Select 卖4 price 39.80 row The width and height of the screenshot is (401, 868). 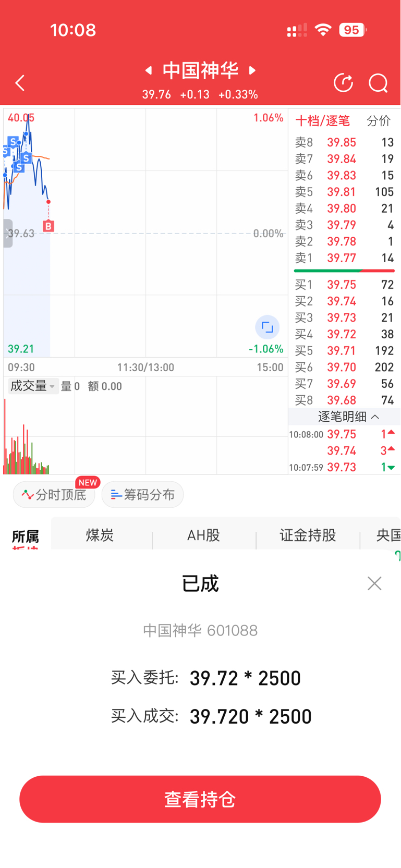click(344, 209)
